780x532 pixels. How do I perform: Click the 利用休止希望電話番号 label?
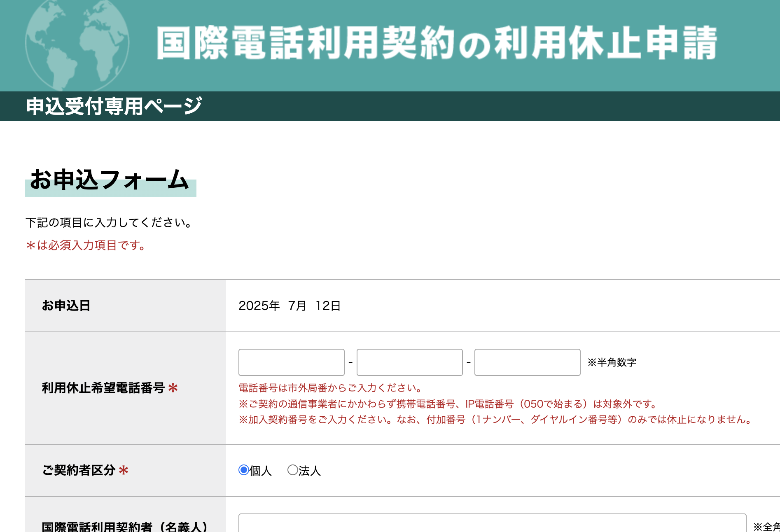point(103,388)
